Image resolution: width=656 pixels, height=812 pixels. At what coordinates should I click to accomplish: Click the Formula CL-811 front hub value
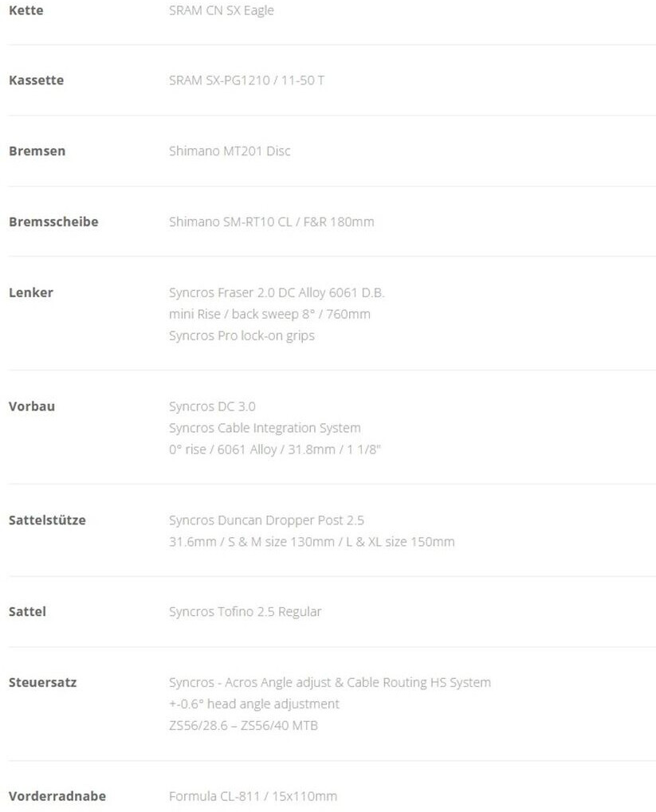(x=253, y=796)
